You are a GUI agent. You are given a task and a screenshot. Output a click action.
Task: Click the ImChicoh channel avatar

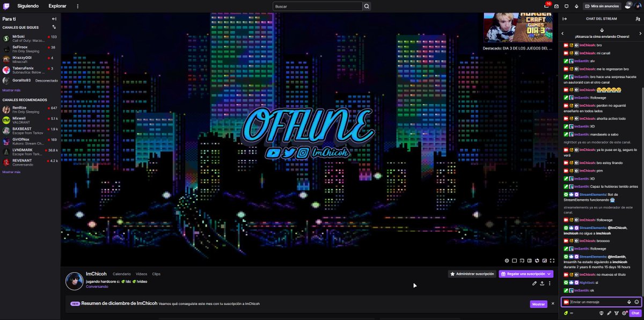tap(74, 281)
